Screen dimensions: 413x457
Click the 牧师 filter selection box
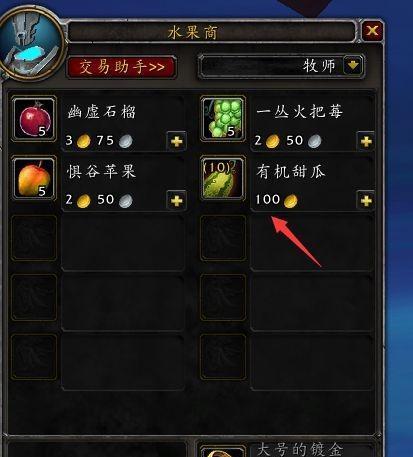[x=281, y=66]
